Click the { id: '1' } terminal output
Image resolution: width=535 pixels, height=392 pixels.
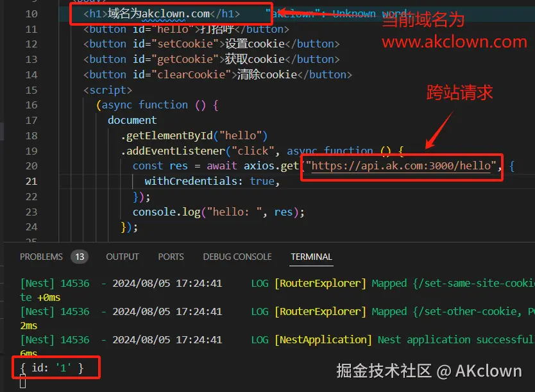coord(52,368)
